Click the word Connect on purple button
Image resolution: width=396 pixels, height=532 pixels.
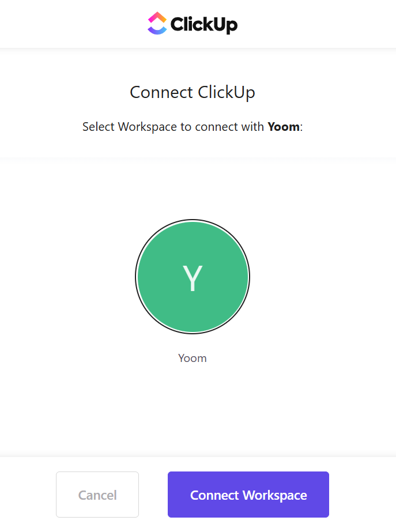click(x=214, y=495)
